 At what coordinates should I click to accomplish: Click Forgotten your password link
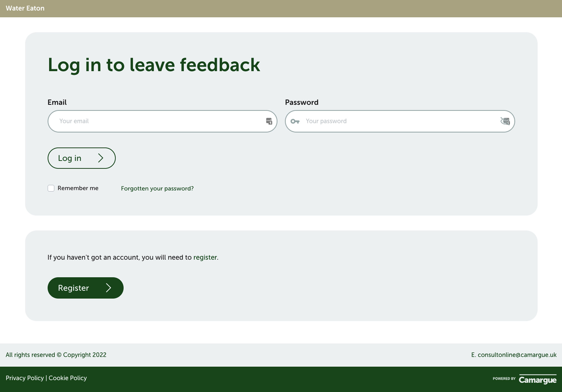coord(157,188)
